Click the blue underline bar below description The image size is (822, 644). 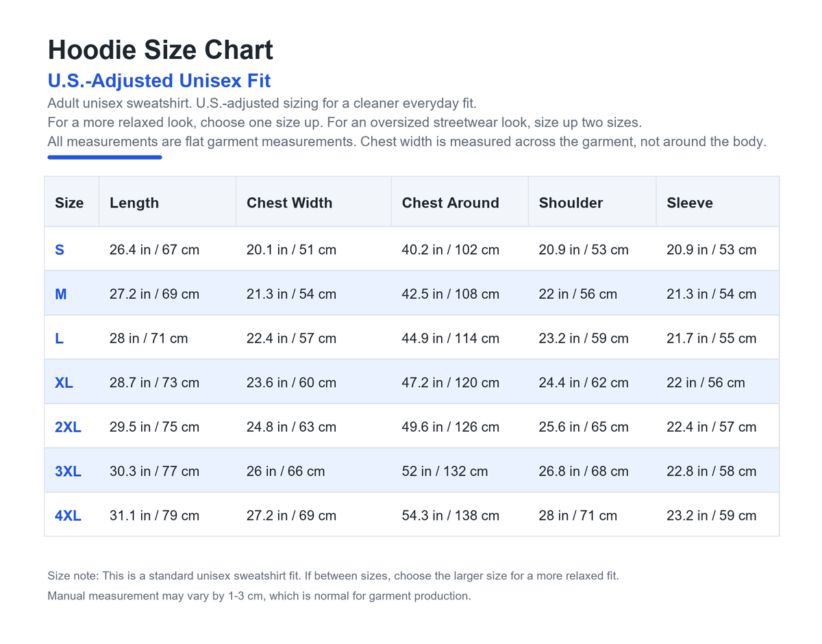(105, 157)
